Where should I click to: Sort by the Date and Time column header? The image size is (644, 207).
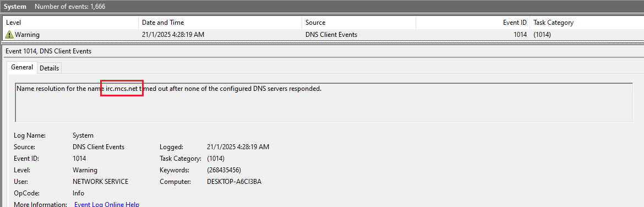click(x=221, y=23)
